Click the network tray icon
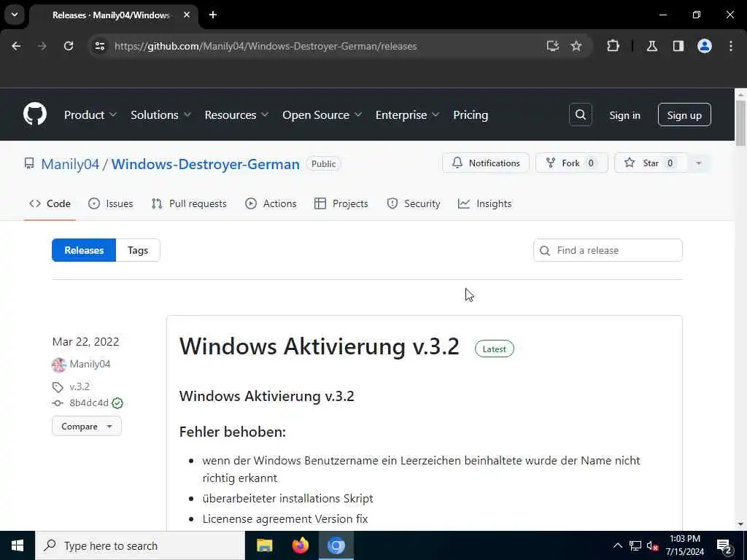The width and height of the screenshot is (747, 560). tap(635, 545)
